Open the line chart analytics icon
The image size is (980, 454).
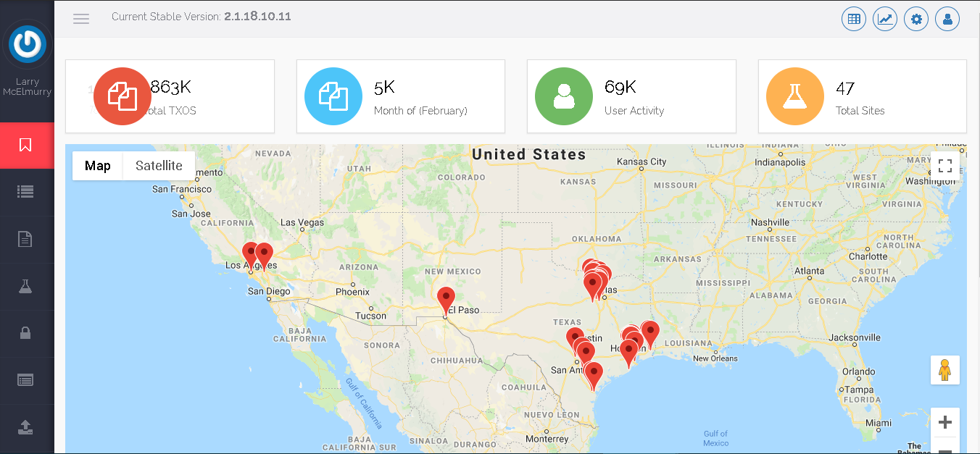coord(885,20)
